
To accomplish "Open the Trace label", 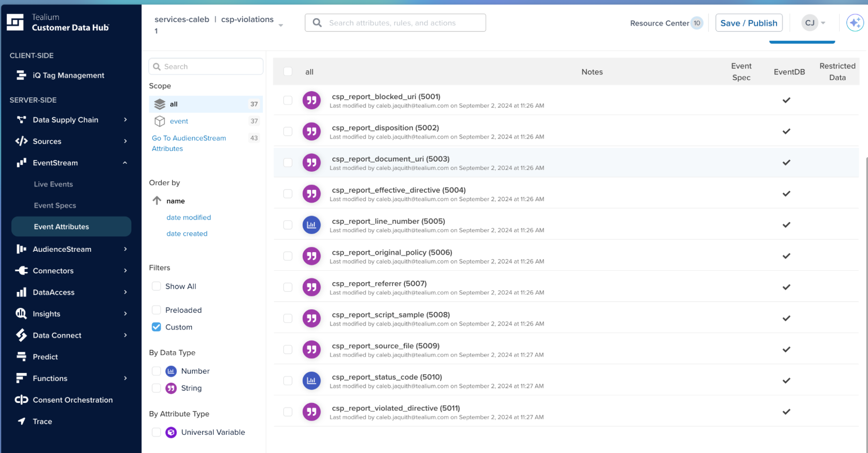I will pos(42,421).
